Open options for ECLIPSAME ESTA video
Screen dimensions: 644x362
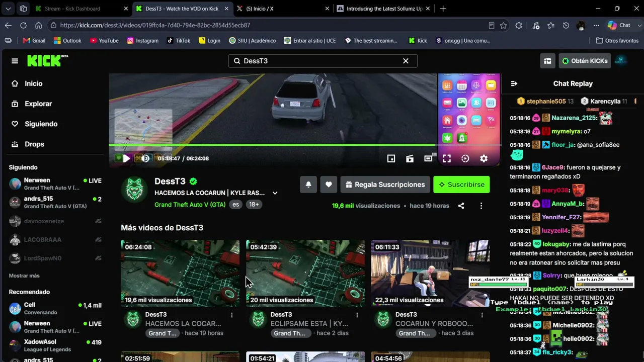coord(357,315)
